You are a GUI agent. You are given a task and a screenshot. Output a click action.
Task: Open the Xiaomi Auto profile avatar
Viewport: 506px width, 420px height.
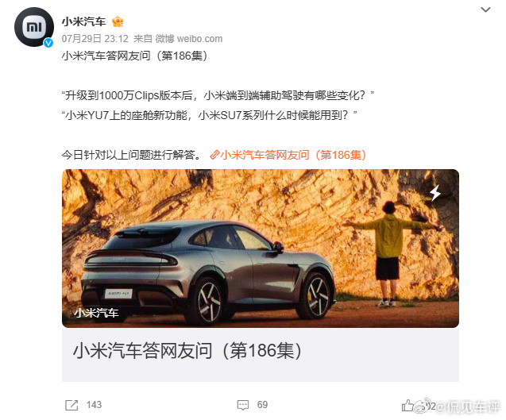[x=34, y=27]
